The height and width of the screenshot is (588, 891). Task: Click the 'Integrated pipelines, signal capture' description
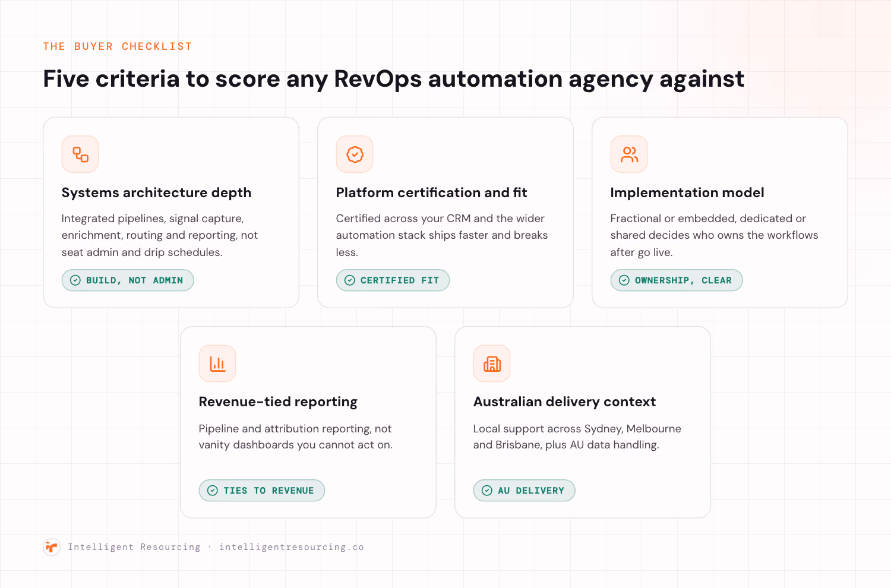160,235
